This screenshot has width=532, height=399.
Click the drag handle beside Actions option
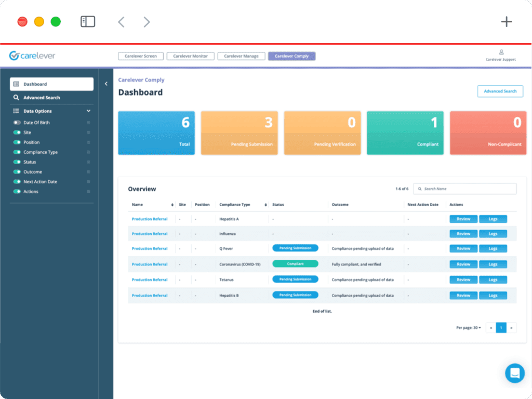88,191
